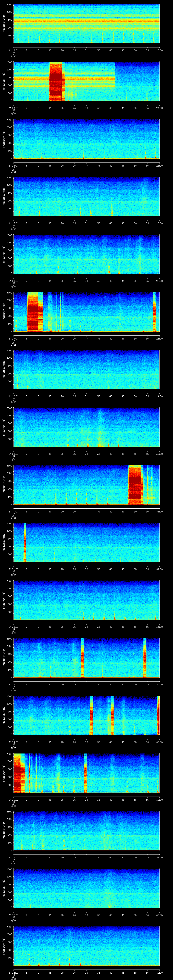This screenshot has width=173, height=980.
Task: Click the 21:35:00 time axis label
Action: (x=13, y=800)
